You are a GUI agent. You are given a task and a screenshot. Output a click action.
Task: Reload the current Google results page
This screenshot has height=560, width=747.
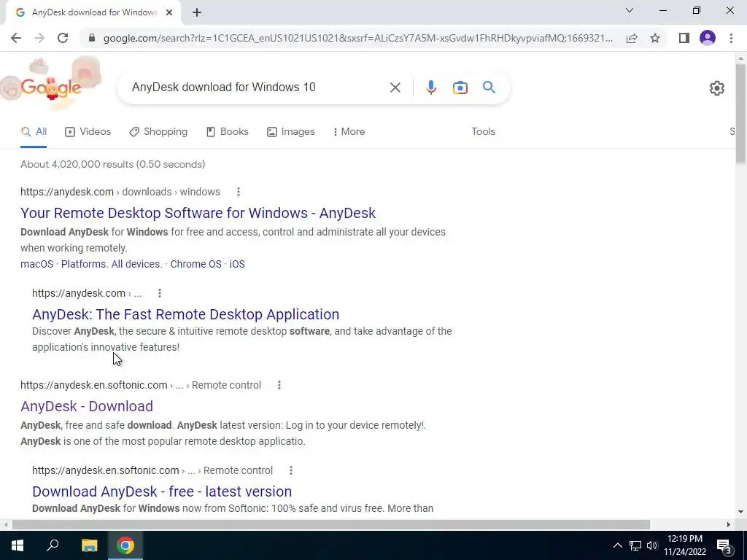(x=63, y=38)
